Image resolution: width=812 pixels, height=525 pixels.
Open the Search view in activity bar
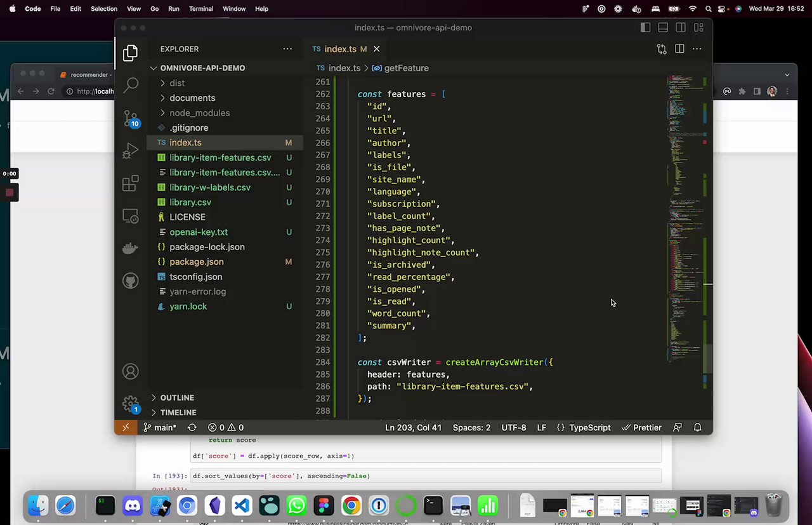pos(130,84)
